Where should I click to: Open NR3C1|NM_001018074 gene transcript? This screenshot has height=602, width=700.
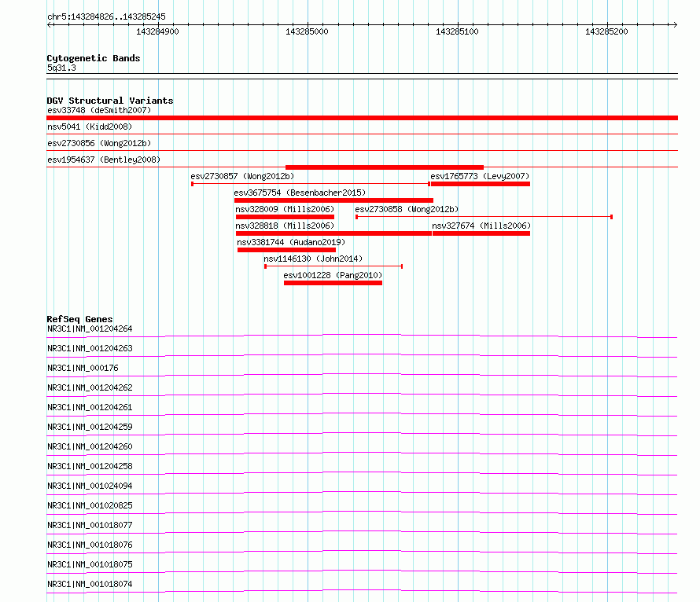90,584
